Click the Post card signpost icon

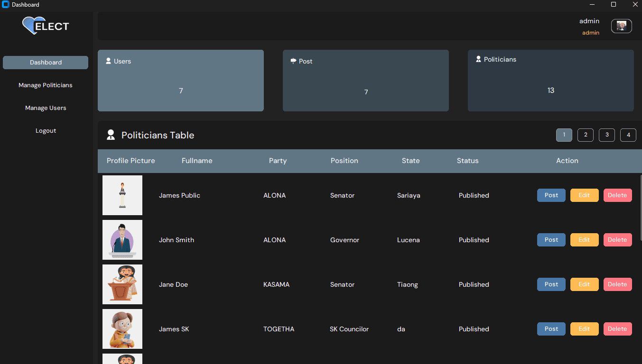[x=293, y=61]
